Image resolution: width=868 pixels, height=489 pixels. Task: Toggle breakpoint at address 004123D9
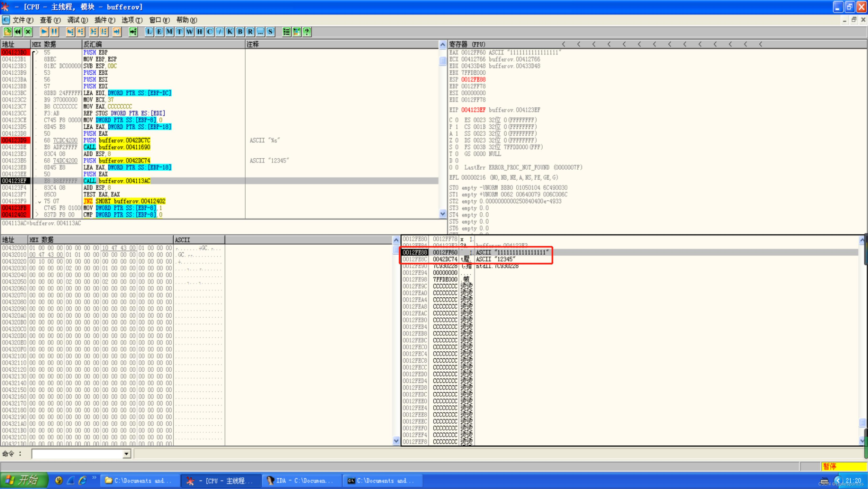click(x=15, y=140)
